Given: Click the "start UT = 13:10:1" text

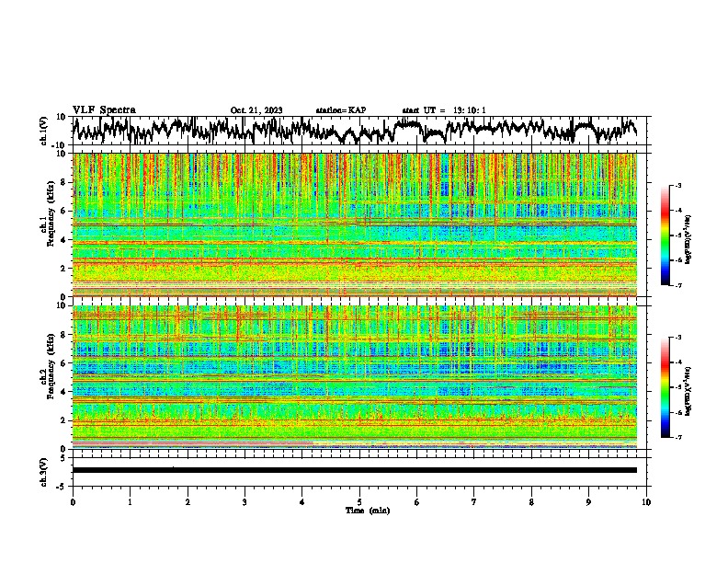Looking at the screenshot, I should tap(444, 110).
